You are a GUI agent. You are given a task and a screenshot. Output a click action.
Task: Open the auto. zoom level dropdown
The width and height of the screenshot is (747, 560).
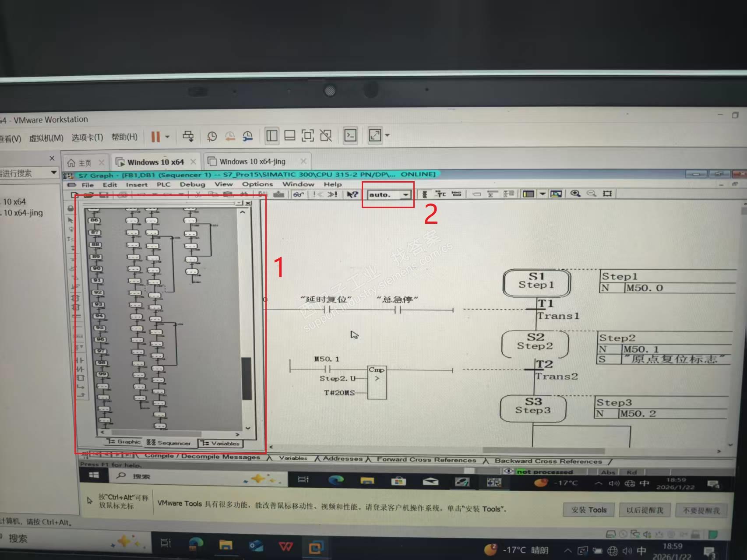coord(406,195)
